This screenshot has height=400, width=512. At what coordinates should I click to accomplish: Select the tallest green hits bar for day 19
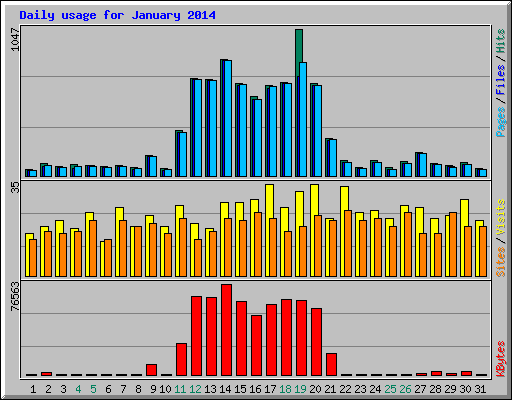[x=299, y=47]
